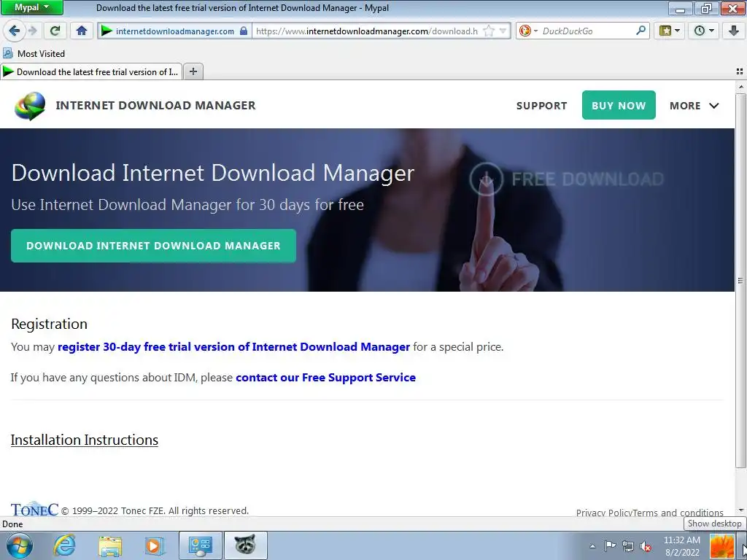This screenshot has width=747, height=560.
Task: Open contact our Free Support Service link
Action: tap(326, 378)
